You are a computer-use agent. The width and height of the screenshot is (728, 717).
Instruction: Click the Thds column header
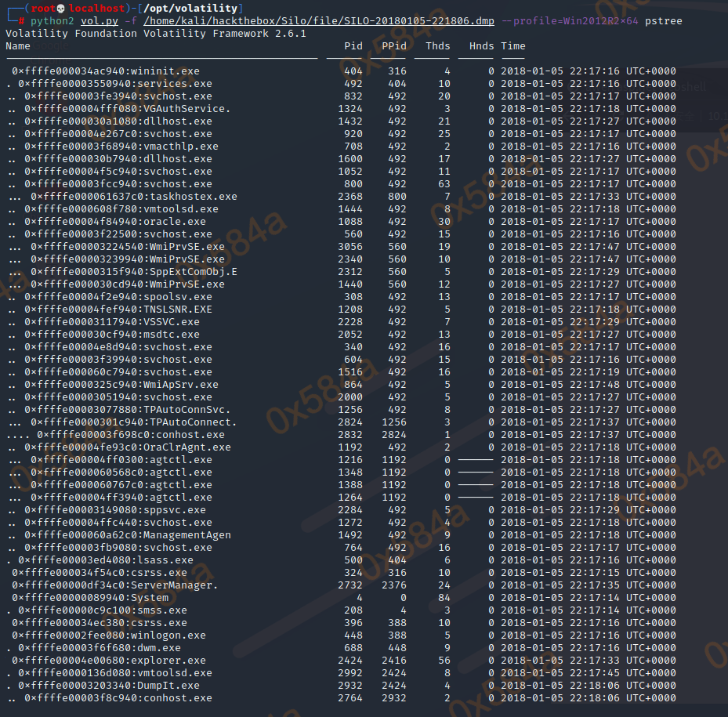coord(438,46)
